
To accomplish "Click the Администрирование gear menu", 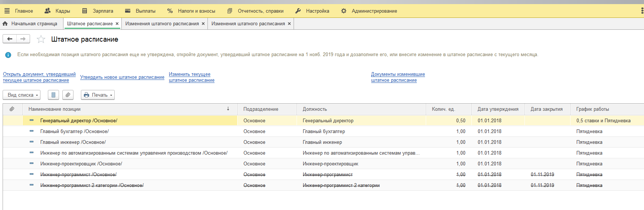I will point(369,11).
